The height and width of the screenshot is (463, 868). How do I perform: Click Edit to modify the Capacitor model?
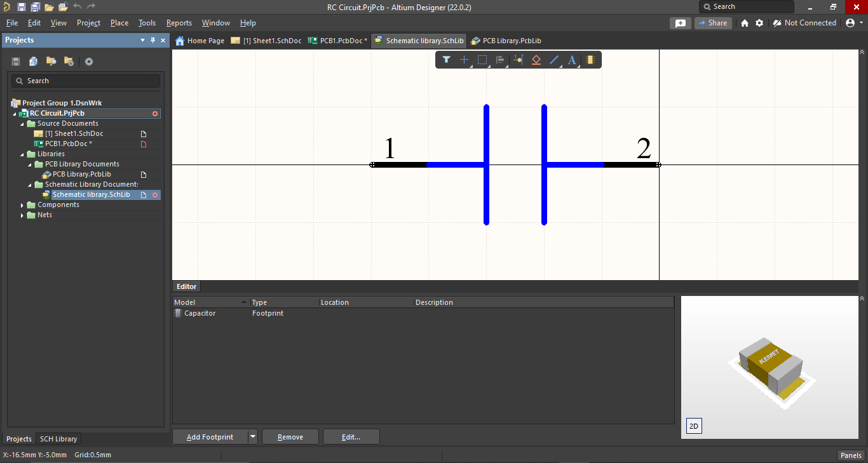pyautogui.click(x=351, y=436)
